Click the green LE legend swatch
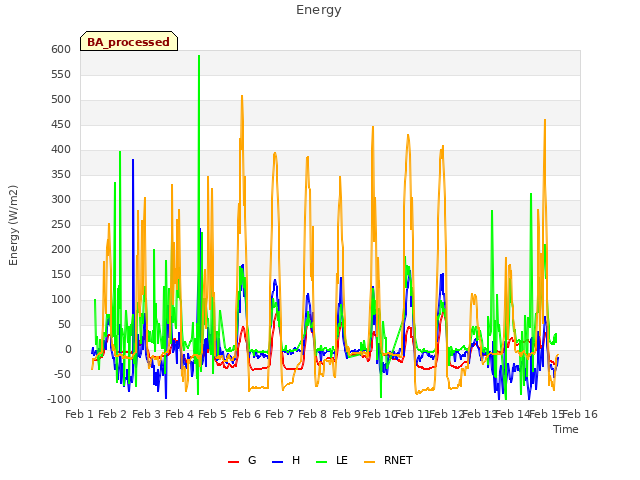This screenshot has width=640, height=480. [x=322, y=462]
